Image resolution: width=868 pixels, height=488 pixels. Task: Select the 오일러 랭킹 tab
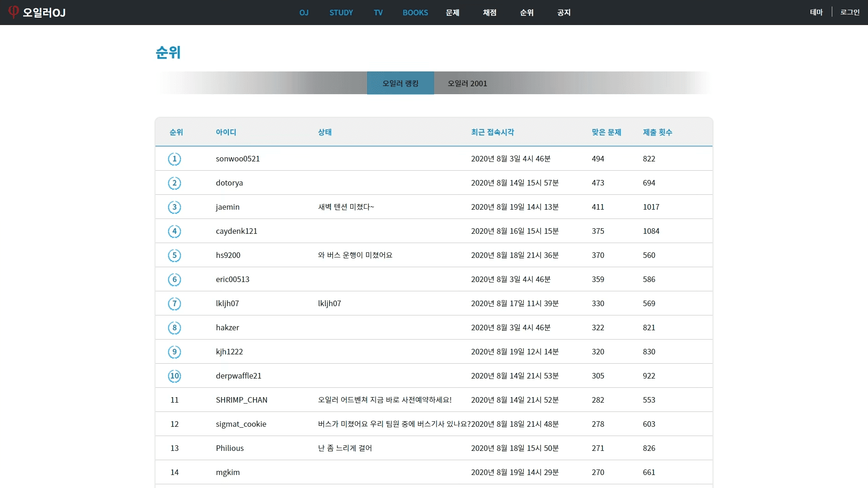(x=401, y=83)
